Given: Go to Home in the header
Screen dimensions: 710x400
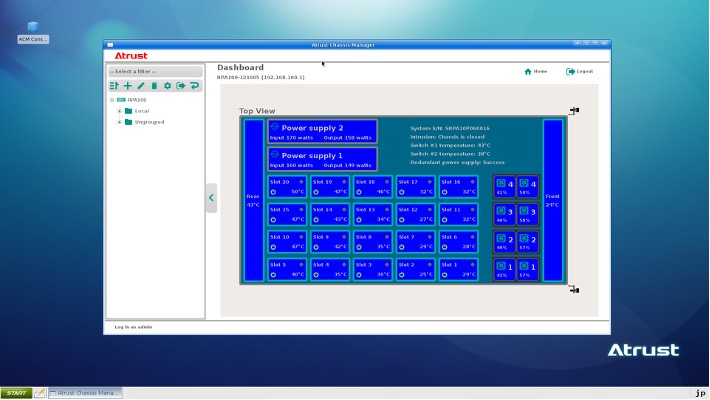Looking at the screenshot, I should tap(535, 72).
